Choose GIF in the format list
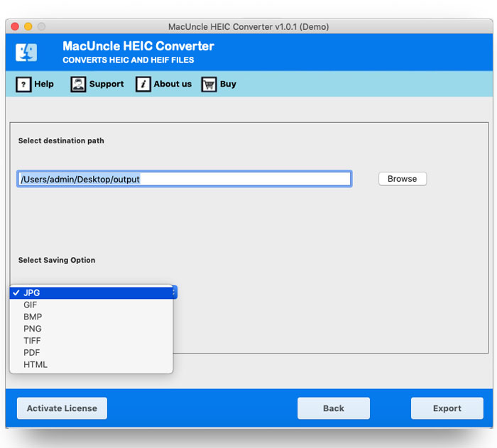Viewport: 497px width, 448px height. point(31,305)
